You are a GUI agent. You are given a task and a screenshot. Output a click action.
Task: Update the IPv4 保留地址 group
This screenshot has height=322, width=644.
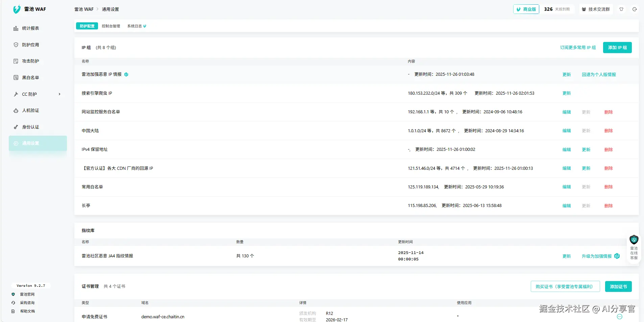(586, 149)
